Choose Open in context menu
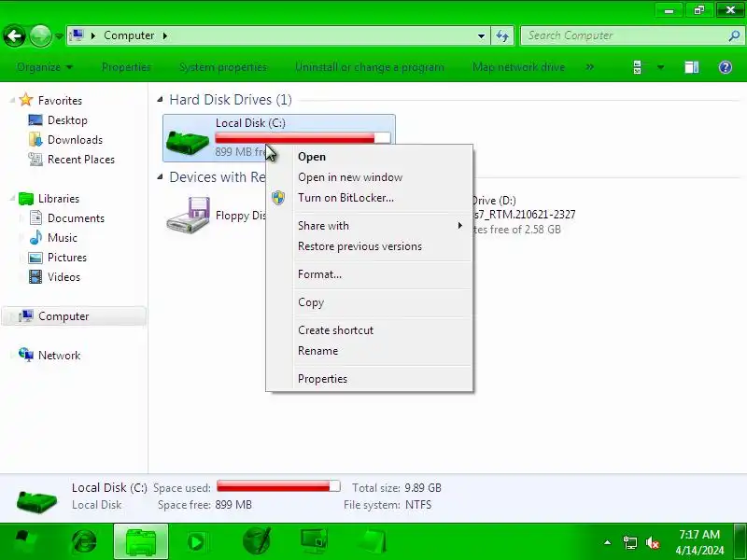This screenshot has height=560, width=747. coord(369,157)
